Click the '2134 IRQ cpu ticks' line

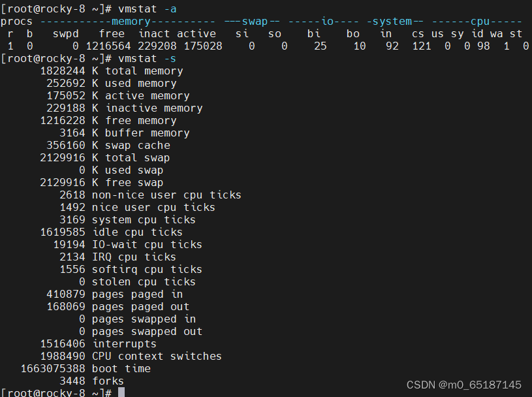tap(117, 257)
